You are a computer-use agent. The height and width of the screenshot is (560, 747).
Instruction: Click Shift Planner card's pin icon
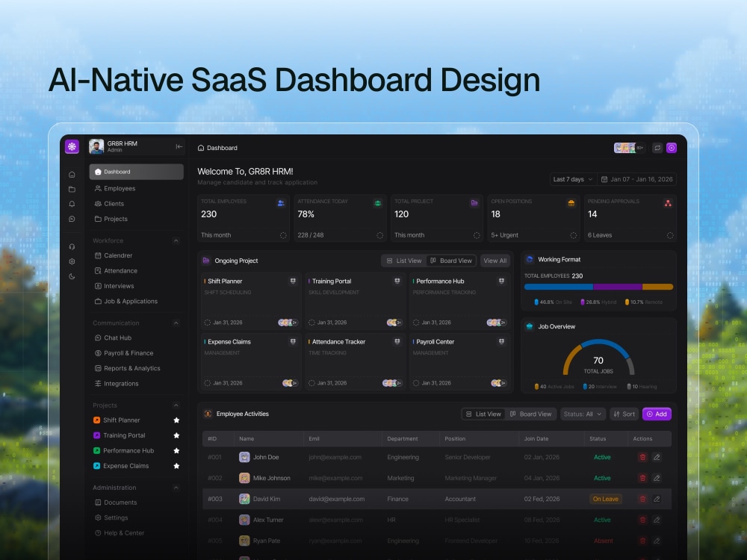coord(293,281)
